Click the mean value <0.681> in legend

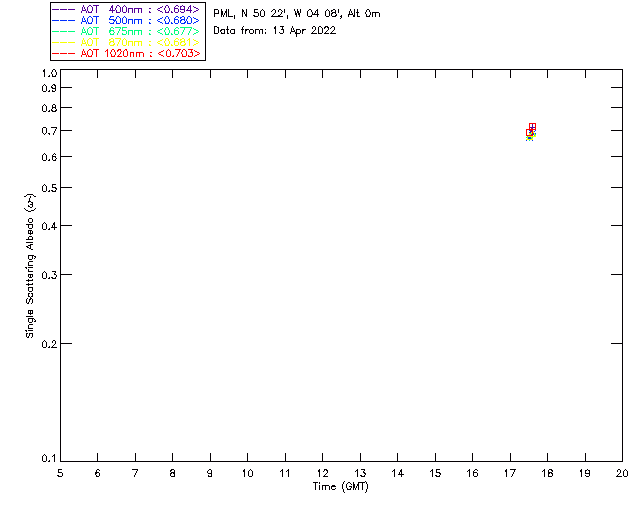[178, 42]
